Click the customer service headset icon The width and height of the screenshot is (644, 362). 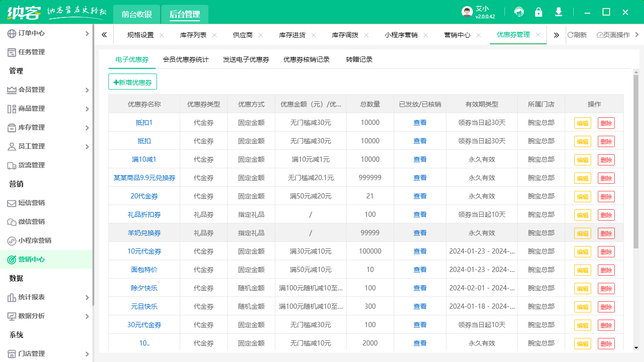click(x=519, y=12)
